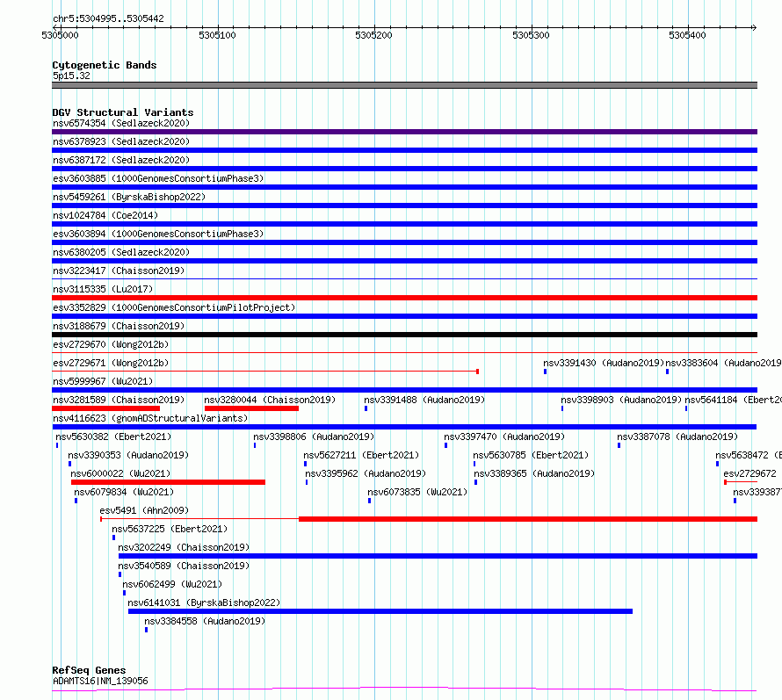Click the blue nsv3391430 marker
Viewport: 782px width, 700px height.
coord(545,372)
